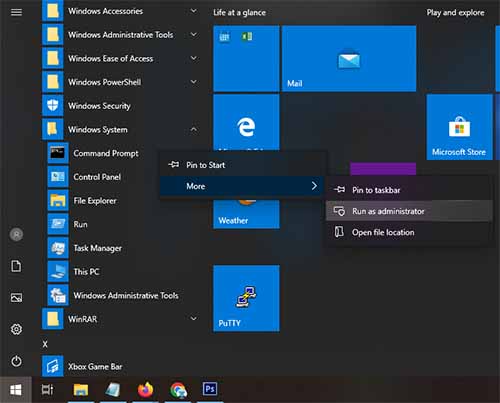
Task: Click the Windows Security label
Action: click(x=99, y=106)
